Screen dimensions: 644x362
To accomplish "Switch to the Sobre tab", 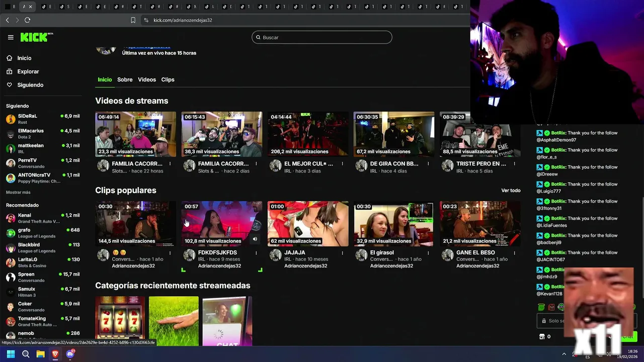I will [125, 79].
